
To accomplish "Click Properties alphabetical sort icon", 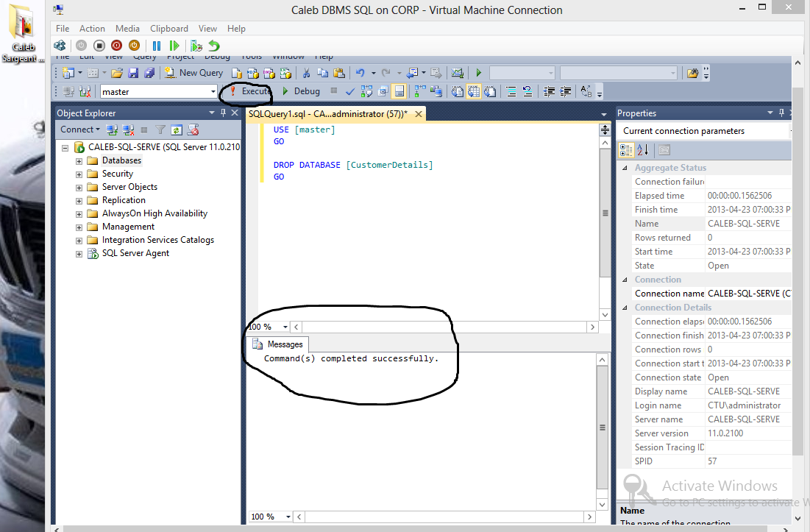I will [642, 150].
